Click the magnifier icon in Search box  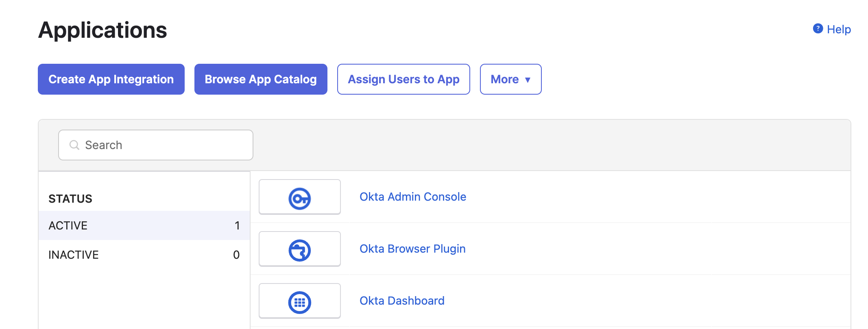click(x=74, y=145)
